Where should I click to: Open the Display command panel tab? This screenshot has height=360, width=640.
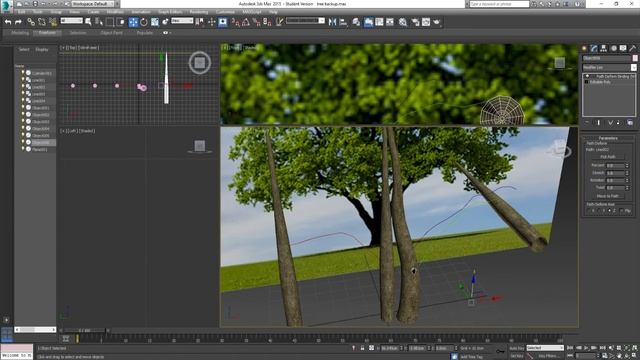pyautogui.click(x=623, y=48)
